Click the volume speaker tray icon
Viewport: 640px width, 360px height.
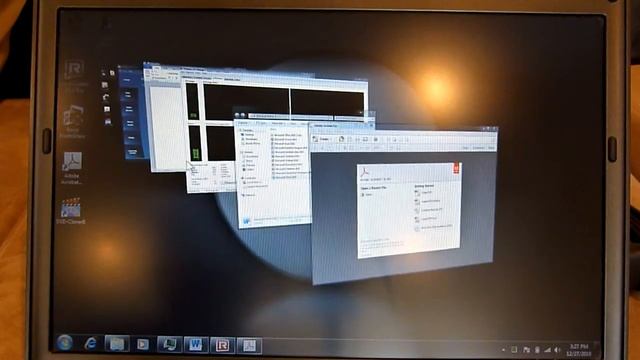[558, 350]
